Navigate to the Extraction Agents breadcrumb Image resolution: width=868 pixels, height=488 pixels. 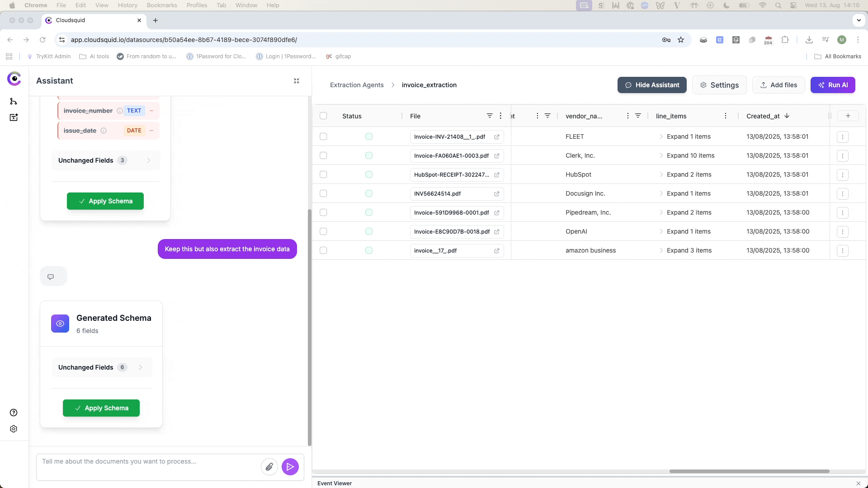coord(357,85)
